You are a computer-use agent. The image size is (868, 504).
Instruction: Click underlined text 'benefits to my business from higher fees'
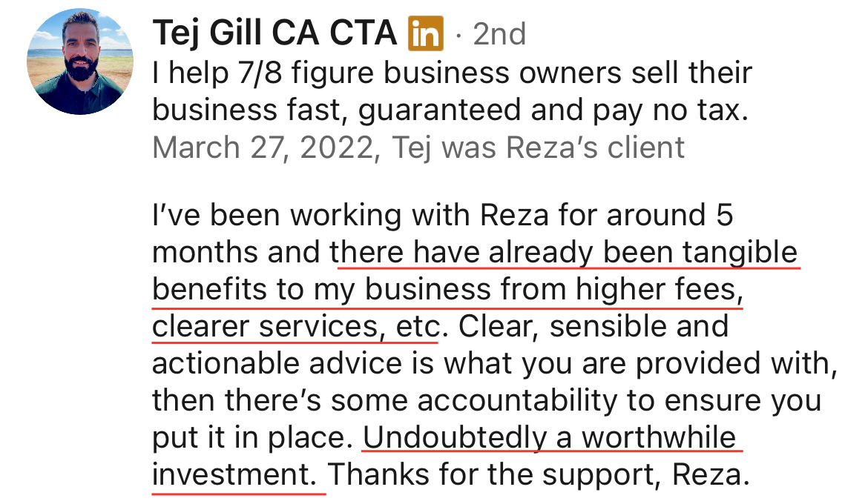click(x=447, y=289)
